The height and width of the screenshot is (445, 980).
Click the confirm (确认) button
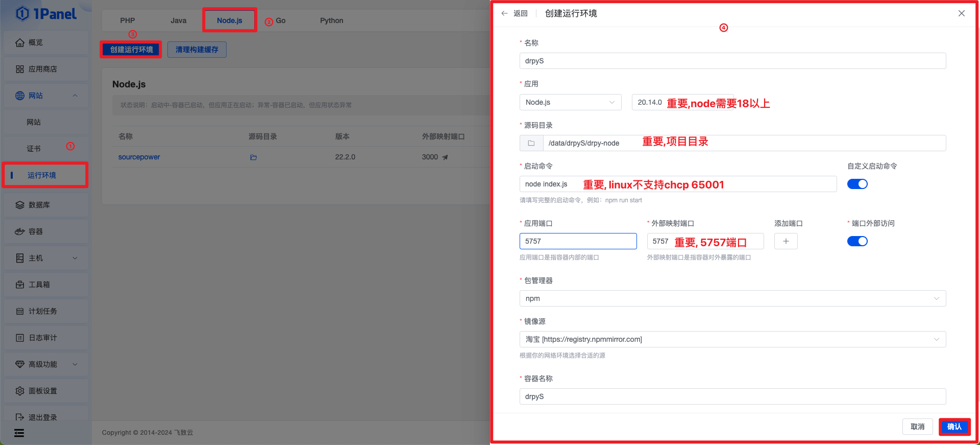click(x=954, y=427)
